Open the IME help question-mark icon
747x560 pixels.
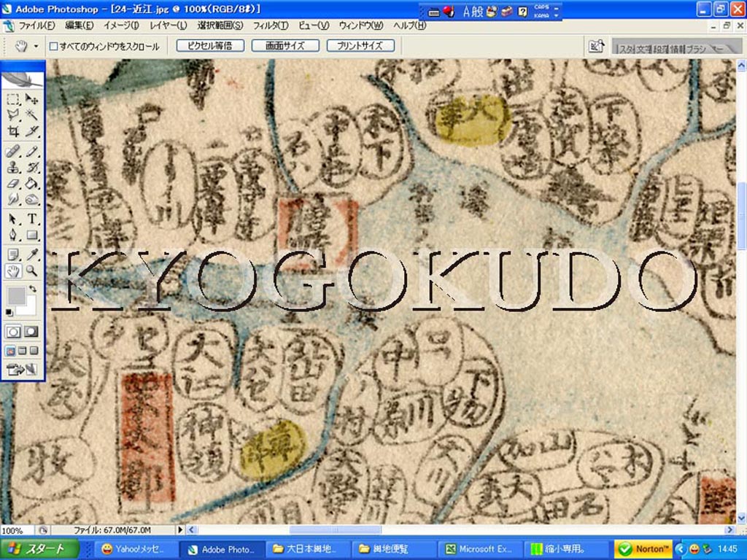tap(522, 12)
